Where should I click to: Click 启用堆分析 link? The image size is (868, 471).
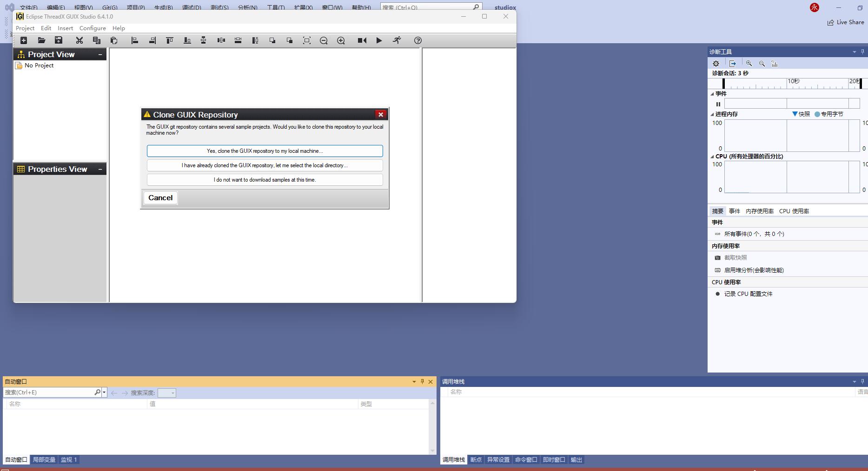point(754,270)
